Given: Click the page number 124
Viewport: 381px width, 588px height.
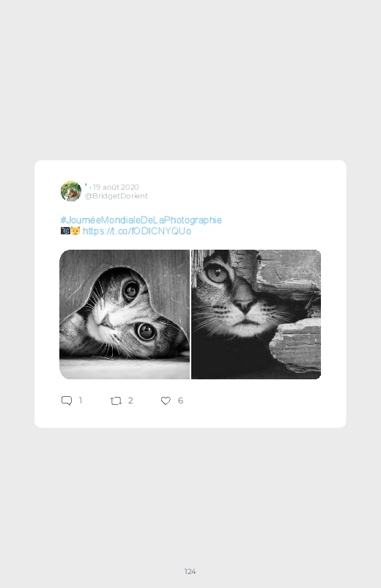Looking at the screenshot, I should point(190,571).
